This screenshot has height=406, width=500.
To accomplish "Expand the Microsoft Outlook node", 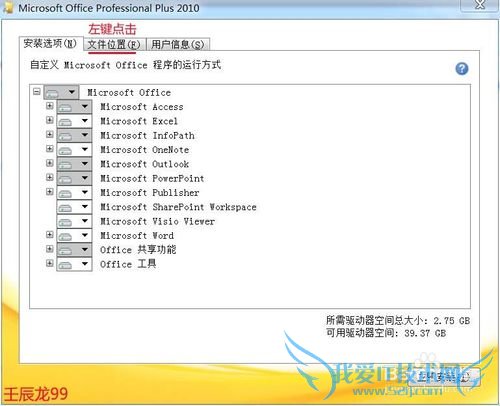I will (x=49, y=163).
